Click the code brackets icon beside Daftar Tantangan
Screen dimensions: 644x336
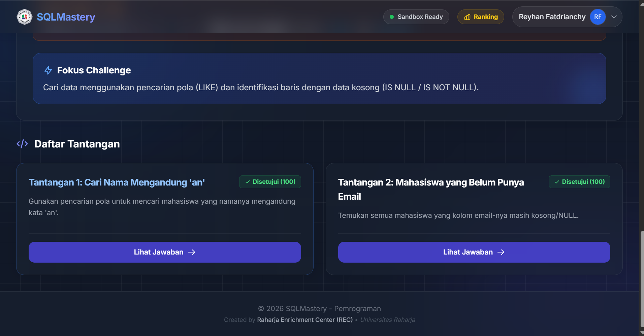coord(22,144)
